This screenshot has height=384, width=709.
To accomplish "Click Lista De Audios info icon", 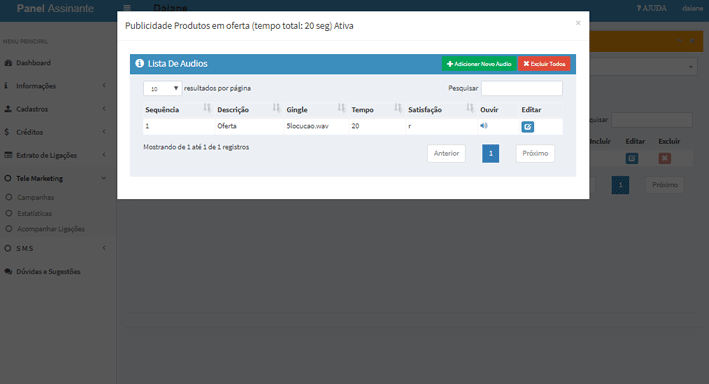I will click(x=140, y=63).
